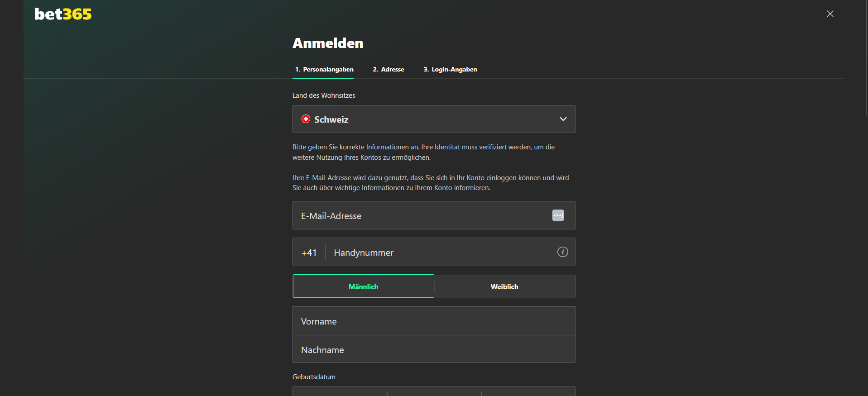Screen dimensions: 868x396
Task: Select the 1. Personalangaben tab
Action: [323, 69]
